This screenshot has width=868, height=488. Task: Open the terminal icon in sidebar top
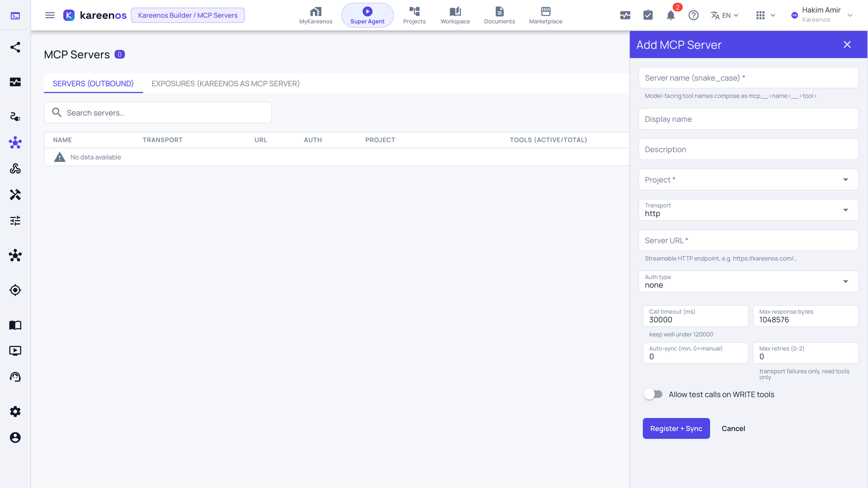point(15,16)
